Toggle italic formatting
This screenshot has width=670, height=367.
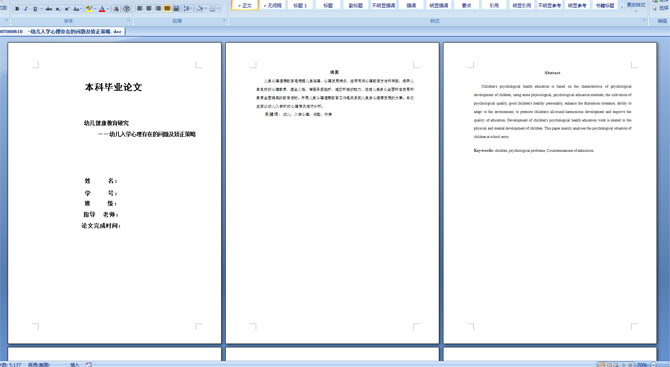point(26,9)
